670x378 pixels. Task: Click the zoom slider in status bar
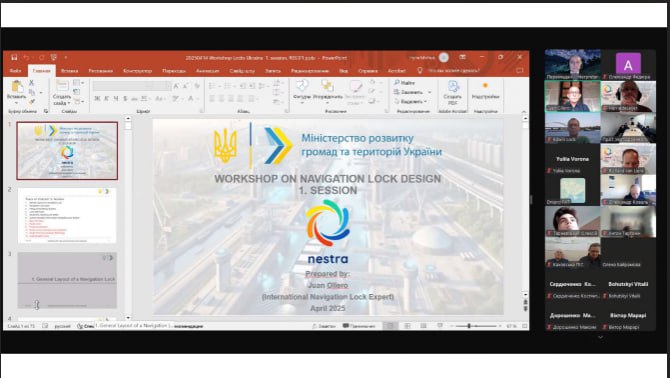474,326
